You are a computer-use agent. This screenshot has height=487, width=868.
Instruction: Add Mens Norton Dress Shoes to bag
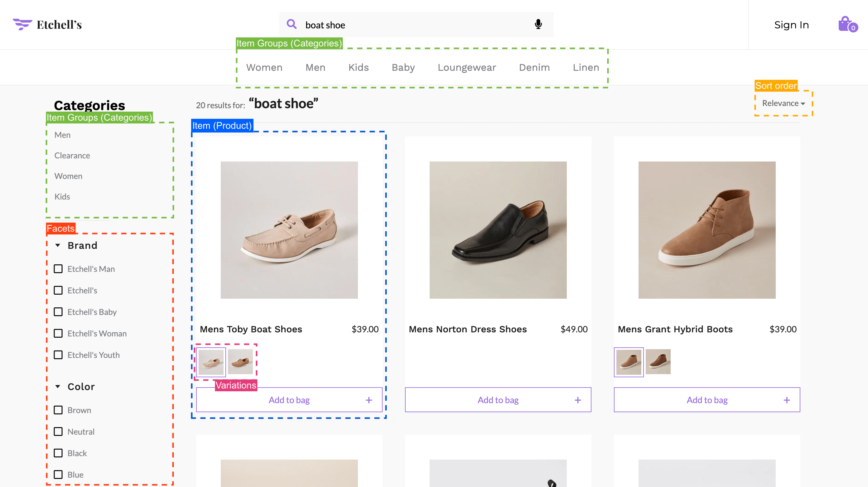(498, 400)
